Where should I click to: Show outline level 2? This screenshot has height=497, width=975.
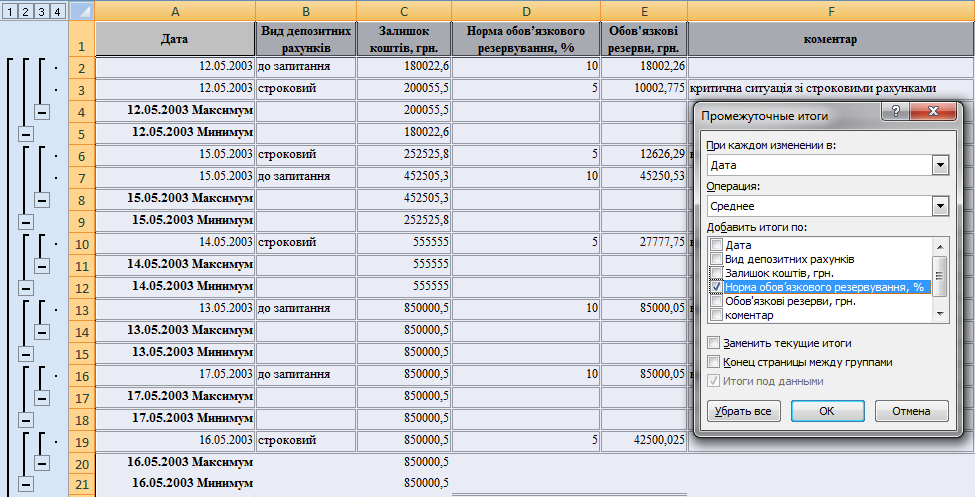click(25, 11)
